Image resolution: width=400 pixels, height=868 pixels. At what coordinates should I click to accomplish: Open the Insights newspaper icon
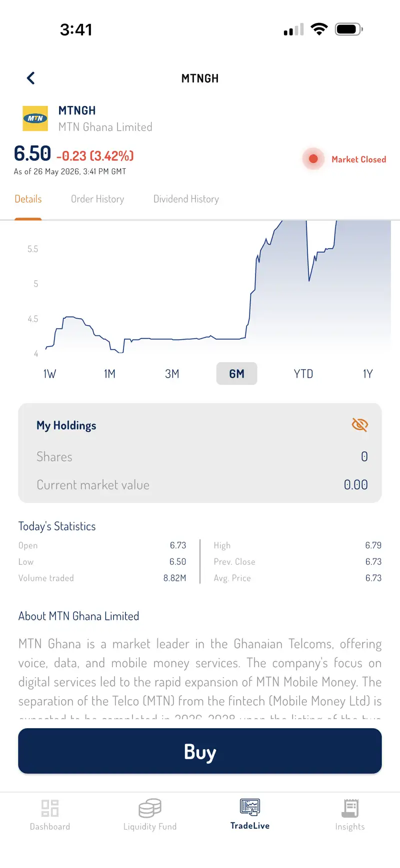click(x=350, y=808)
